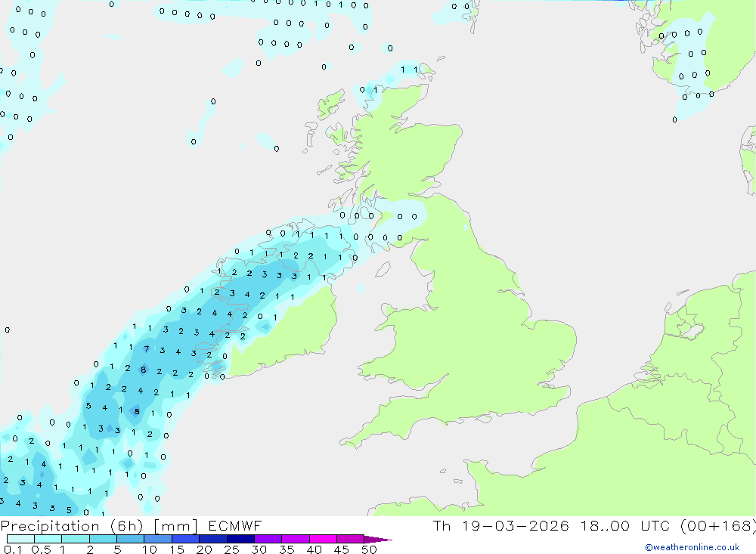
Task: Select the 2–5 mm legend color swatch
Action: point(103,539)
